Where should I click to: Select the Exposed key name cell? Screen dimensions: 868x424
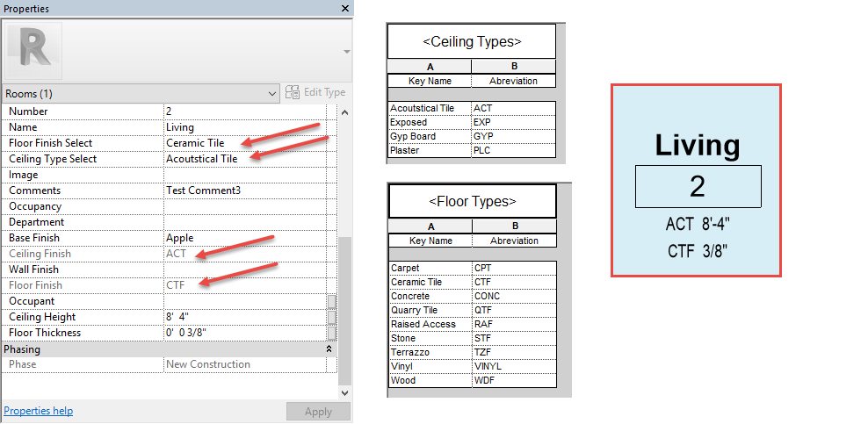[x=430, y=122]
